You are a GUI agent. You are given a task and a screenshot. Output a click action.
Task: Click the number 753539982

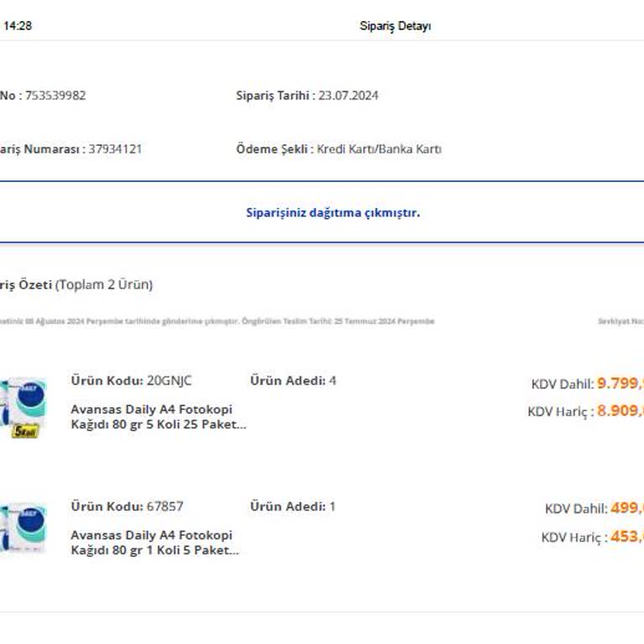55,96
